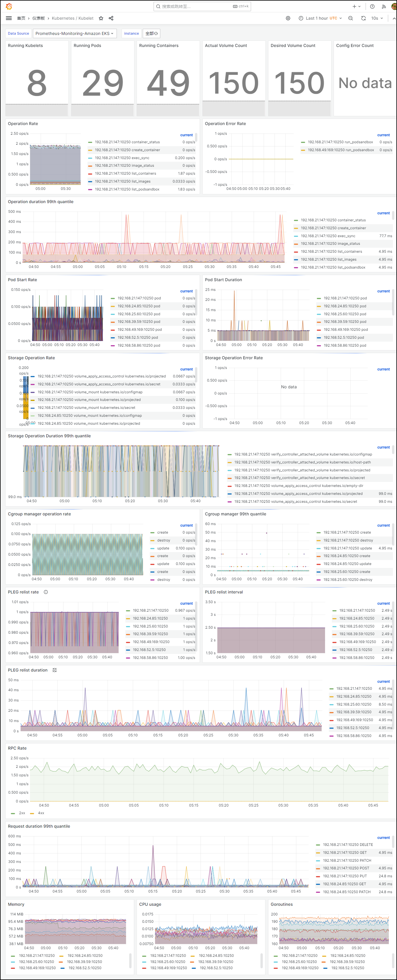
Task: Open the news feed RSS icon
Action: click(x=384, y=6)
